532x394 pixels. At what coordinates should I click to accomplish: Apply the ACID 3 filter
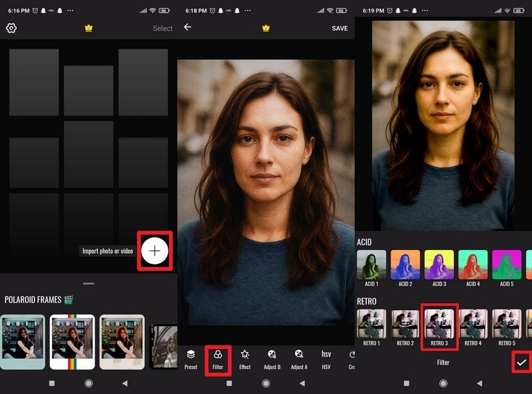tap(439, 268)
